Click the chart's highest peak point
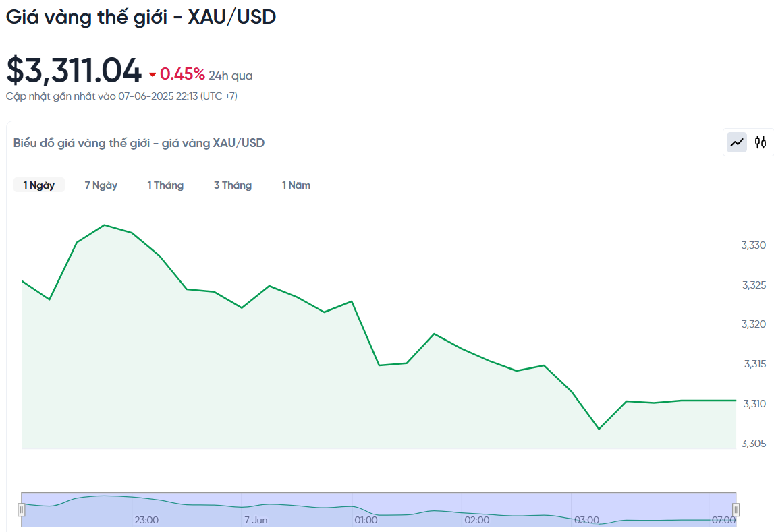Viewport: 774px width, 532px height. pos(105,225)
